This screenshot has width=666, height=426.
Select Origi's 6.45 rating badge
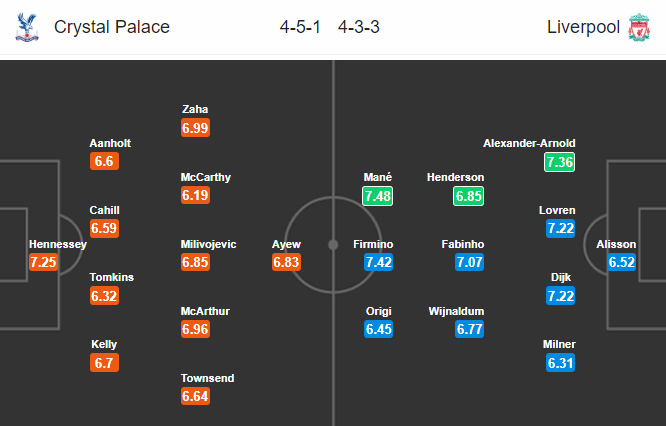tap(378, 329)
